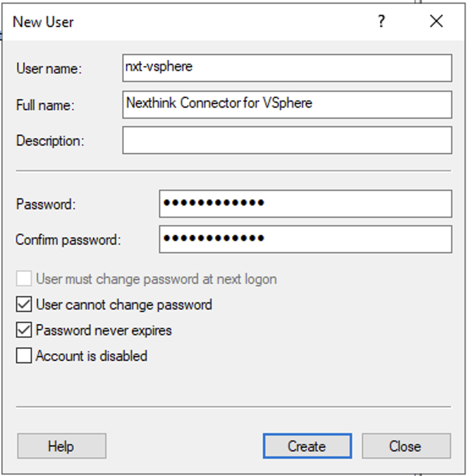Screen dimensions: 467x476
Task: Click the Password entry field
Action: click(305, 204)
